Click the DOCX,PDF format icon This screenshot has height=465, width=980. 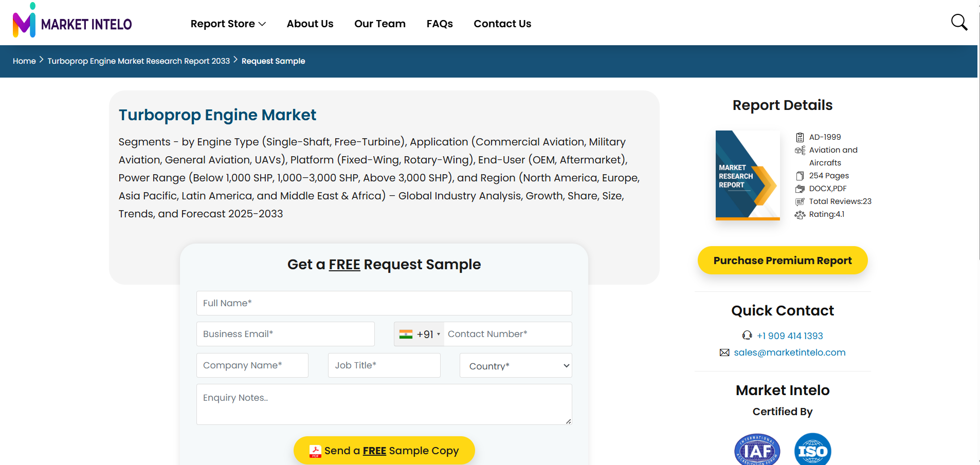(800, 189)
